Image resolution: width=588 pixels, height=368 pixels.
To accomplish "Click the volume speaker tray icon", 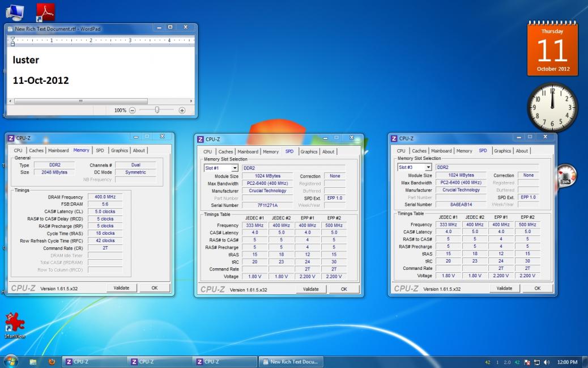I will coord(546,362).
